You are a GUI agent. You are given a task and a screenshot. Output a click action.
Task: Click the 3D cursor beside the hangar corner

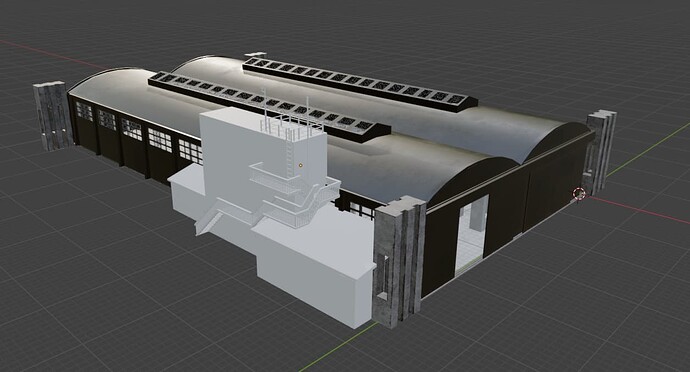(579, 193)
